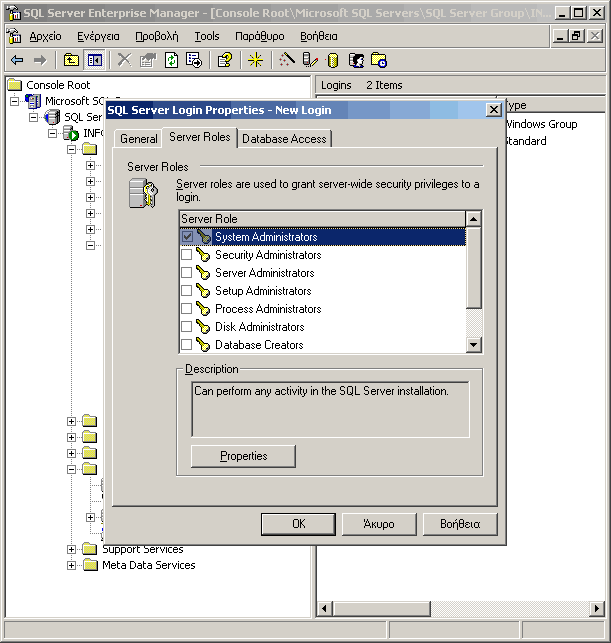Click the OK button
The image size is (611, 643).
298,524
